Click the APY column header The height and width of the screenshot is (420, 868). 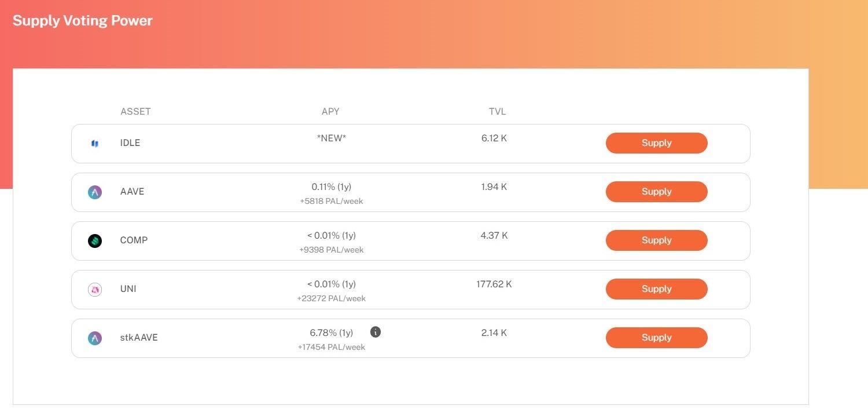(x=330, y=112)
